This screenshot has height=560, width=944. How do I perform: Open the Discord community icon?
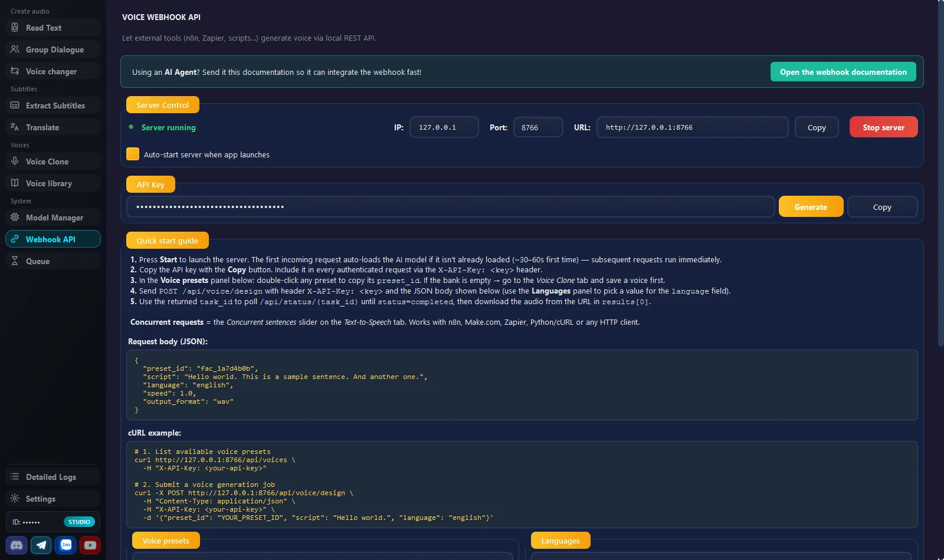[x=17, y=545]
